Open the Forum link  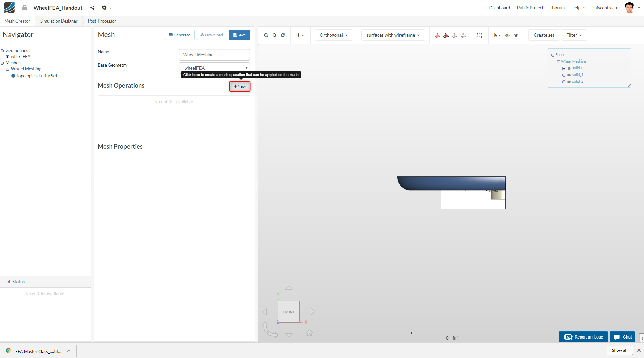tap(558, 8)
